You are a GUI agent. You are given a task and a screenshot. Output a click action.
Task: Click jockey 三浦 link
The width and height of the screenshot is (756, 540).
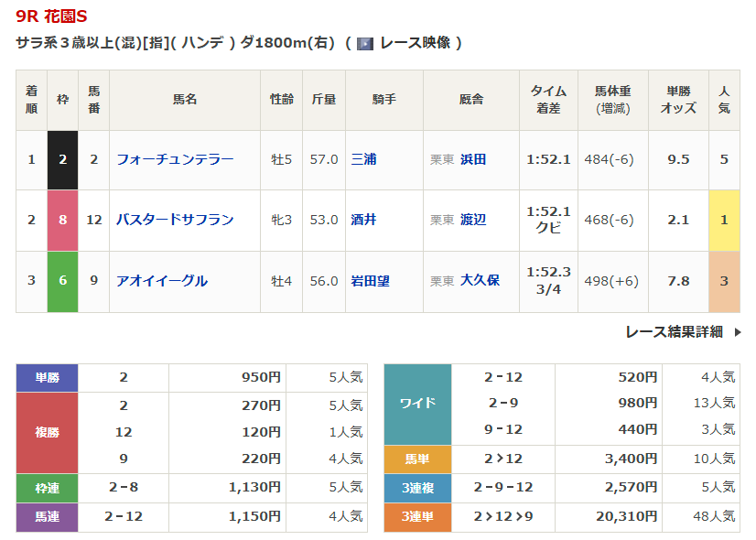364,159
